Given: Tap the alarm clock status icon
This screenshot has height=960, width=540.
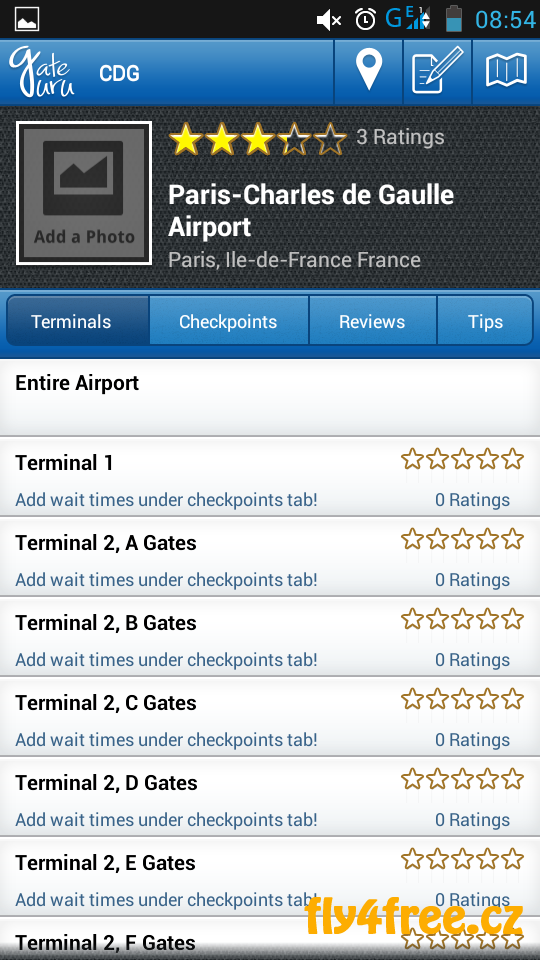Looking at the screenshot, I should coord(366,19).
